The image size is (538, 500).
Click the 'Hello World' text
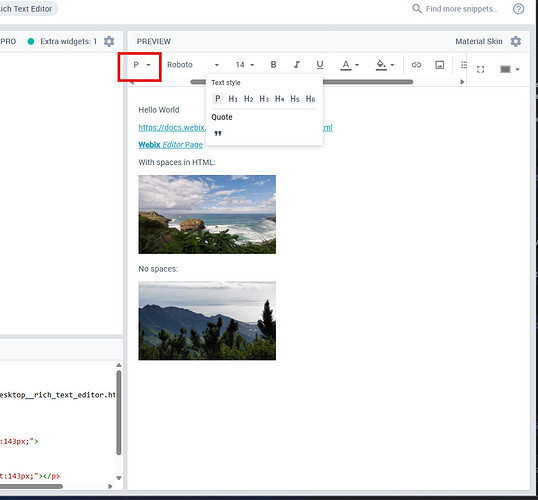pos(159,110)
